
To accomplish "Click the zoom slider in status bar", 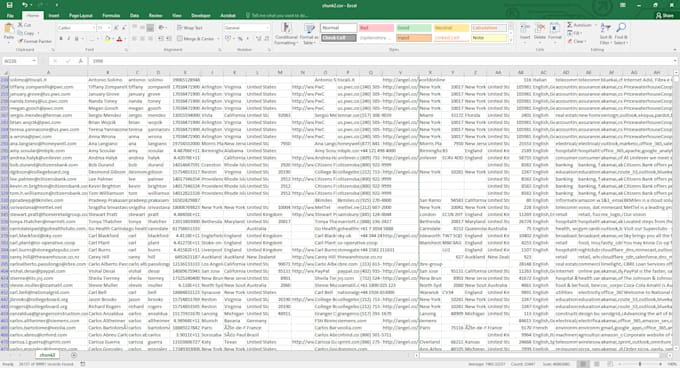I will 640,364.
